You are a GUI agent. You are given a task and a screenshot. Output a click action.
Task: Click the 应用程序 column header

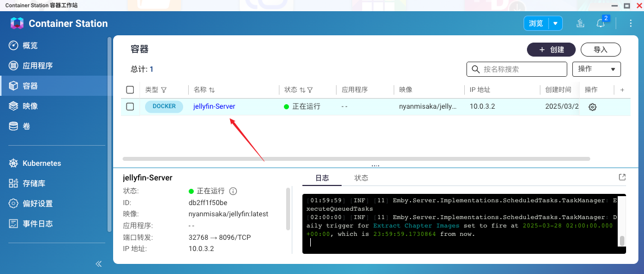pos(355,90)
